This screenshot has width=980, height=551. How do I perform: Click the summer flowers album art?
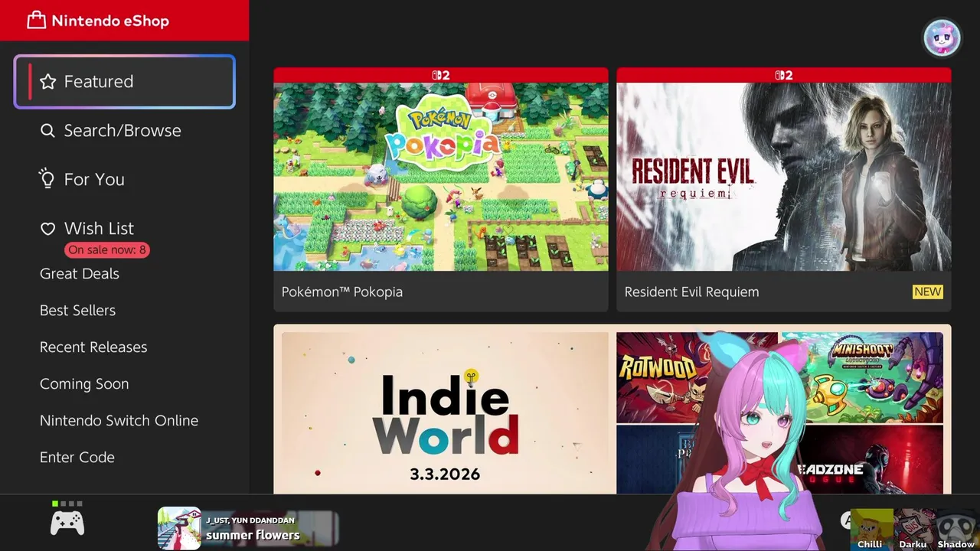tap(179, 528)
